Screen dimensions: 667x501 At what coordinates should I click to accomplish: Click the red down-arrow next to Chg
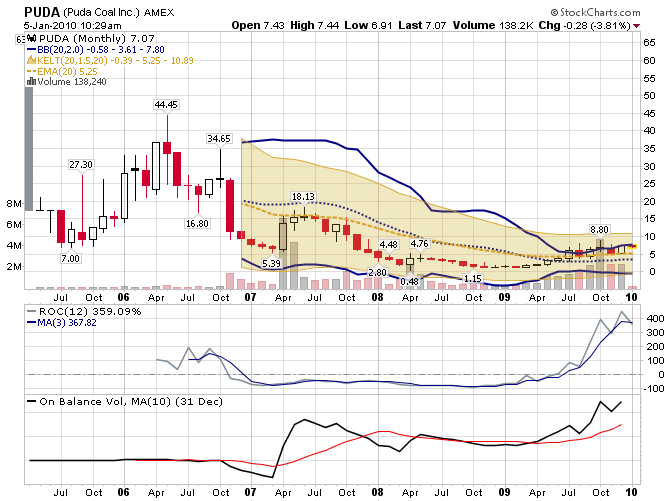point(636,26)
